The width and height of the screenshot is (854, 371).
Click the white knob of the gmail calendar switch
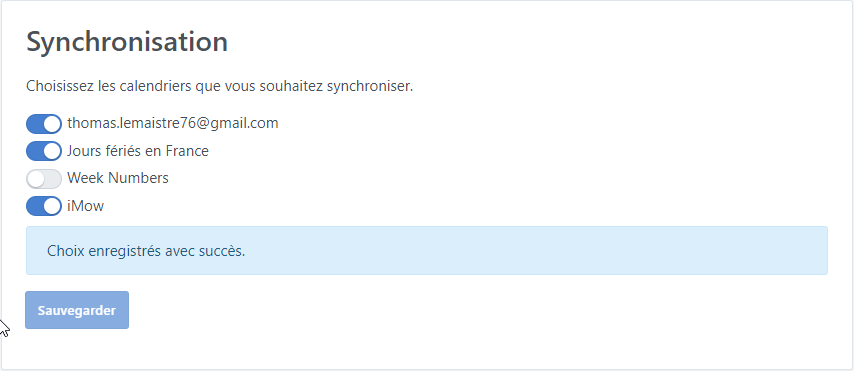click(x=52, y=124)
